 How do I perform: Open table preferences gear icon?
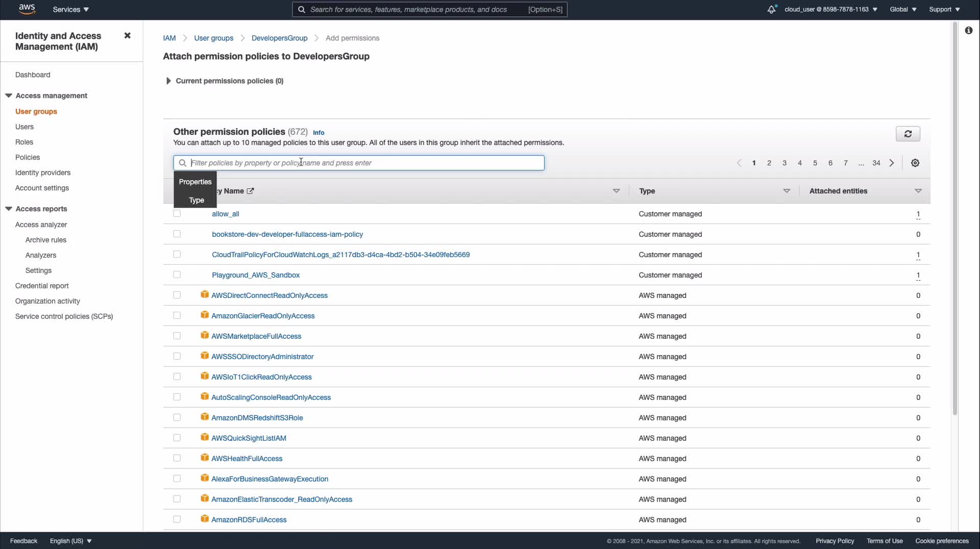(x=915, y=163)
